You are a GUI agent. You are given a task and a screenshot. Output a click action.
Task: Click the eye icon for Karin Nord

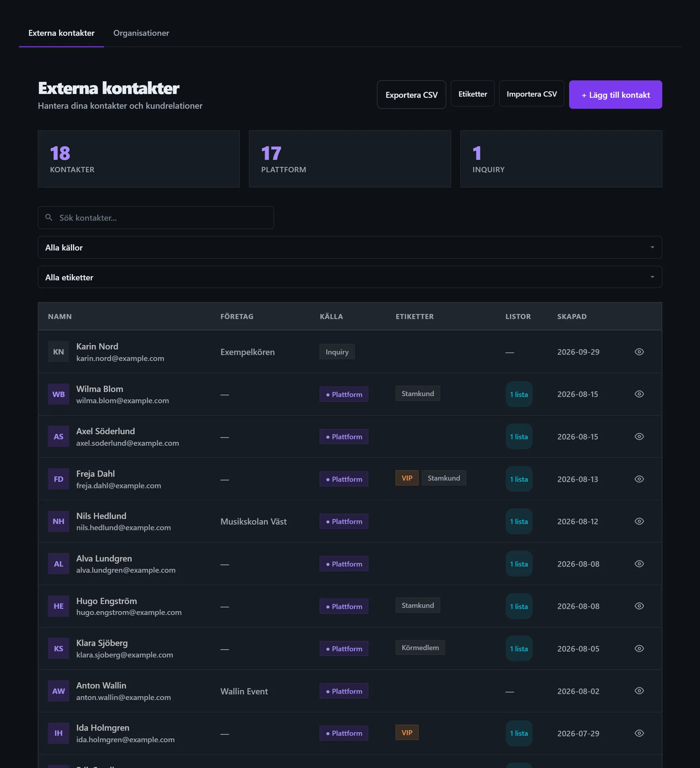pyautogui.click(x=639, y=352)
